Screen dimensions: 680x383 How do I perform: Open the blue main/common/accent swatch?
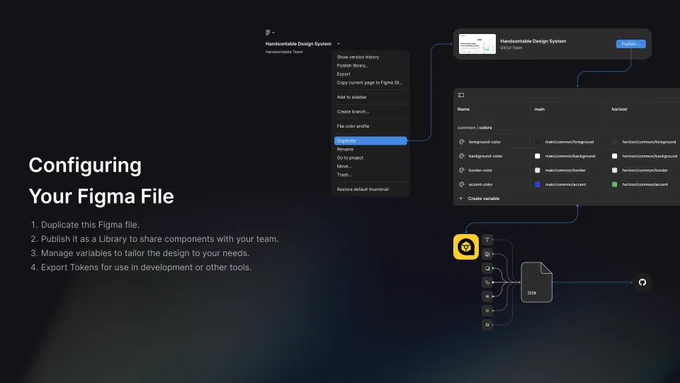pos(537,184)
